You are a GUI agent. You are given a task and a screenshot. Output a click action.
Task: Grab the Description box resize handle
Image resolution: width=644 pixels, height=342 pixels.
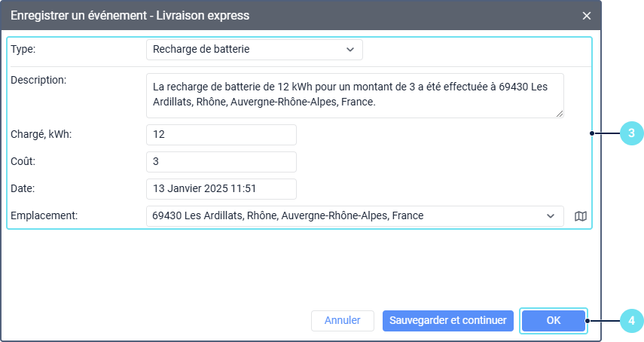tap(560, 114)
